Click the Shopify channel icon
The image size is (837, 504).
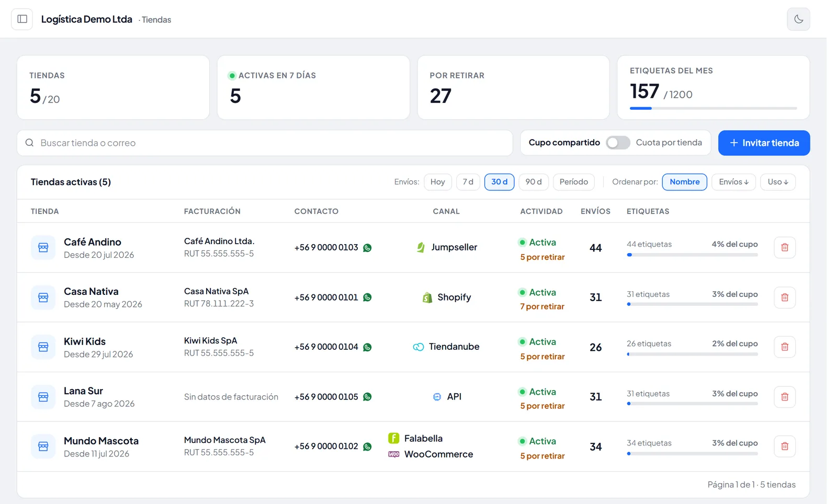tap(427, 297)
